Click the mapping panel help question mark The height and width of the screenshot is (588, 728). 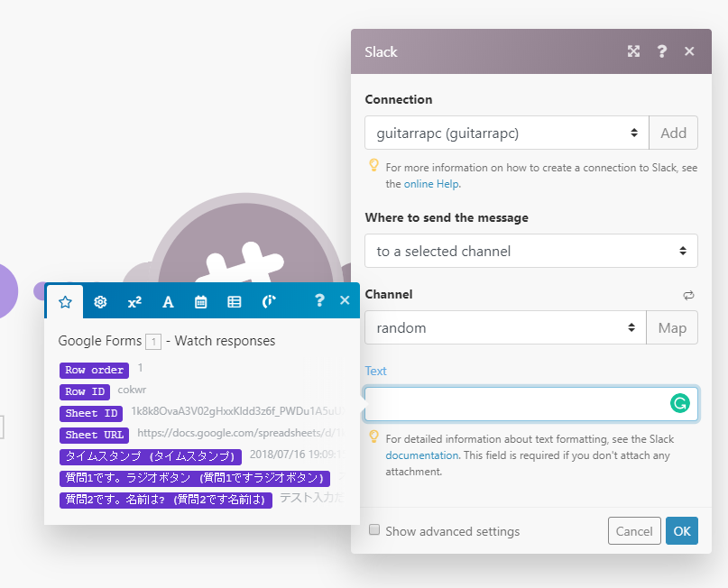pos(319,300)
